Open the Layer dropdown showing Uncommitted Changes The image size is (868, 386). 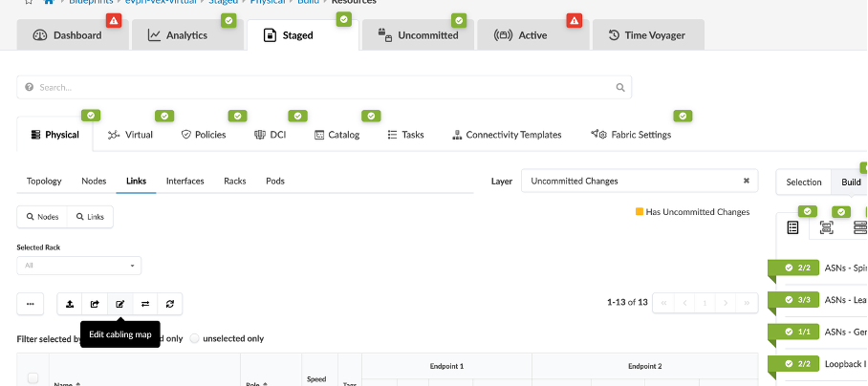[x=631, y=181]
